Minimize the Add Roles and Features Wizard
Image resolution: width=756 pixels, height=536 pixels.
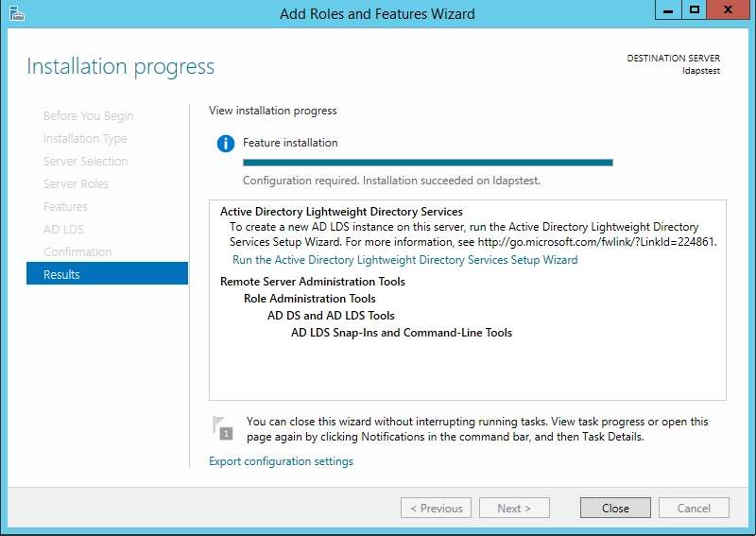[x=668, y=10]
